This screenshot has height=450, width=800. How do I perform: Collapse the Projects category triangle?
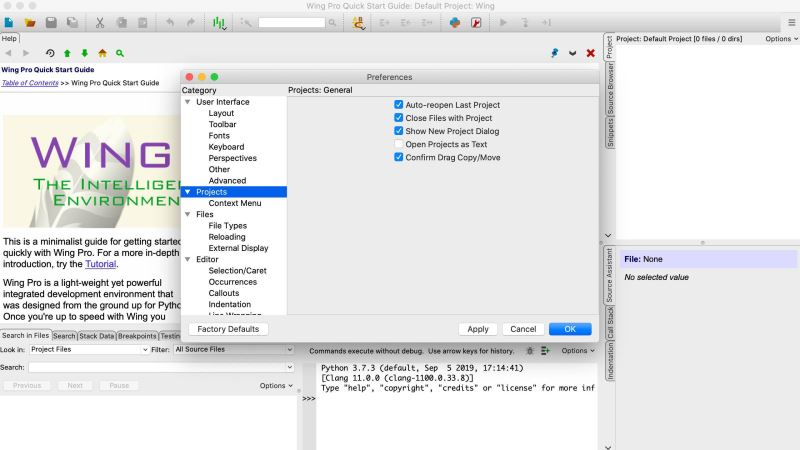[188, 192]
